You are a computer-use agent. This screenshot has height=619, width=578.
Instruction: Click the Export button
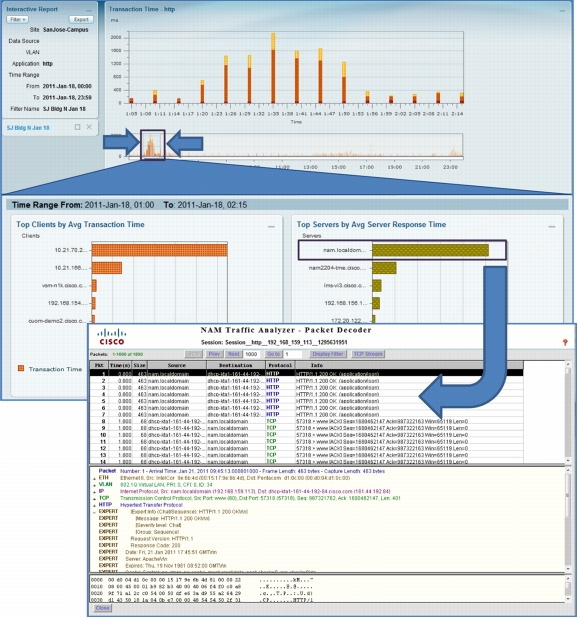(x=81, y=19)
